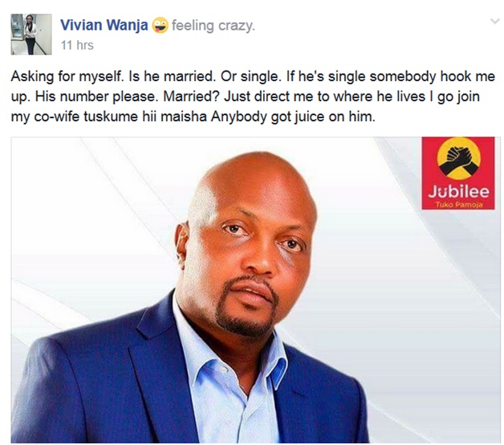Select the 'feeling crazy' status text
The width and height of the screenshot is (504, 445).
[x=213, y=26]
